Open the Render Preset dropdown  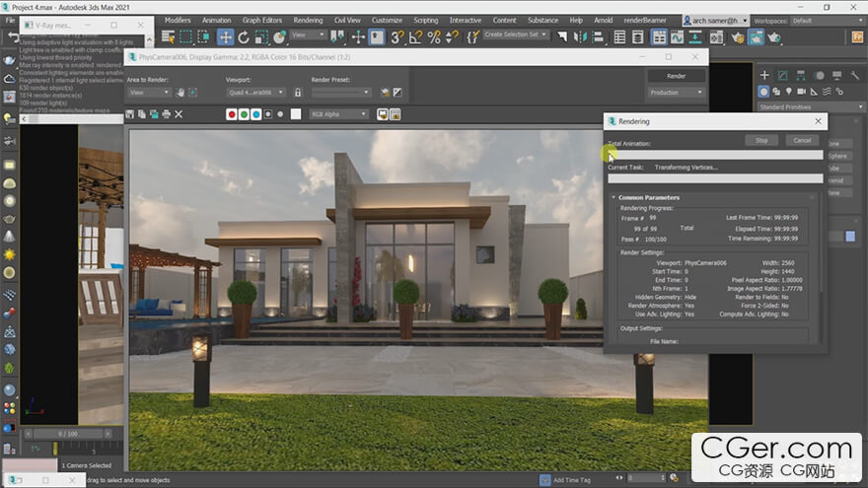tap(341, 93)
